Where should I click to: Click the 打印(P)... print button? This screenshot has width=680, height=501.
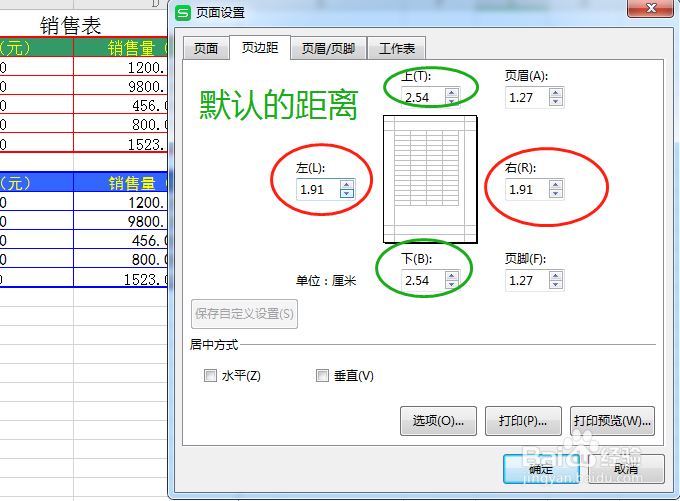pyautogui.click(x=523, y=420)
